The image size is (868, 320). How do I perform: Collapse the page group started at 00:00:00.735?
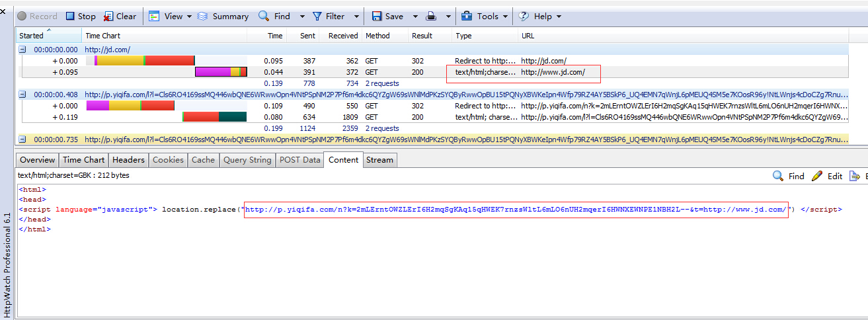(22, 140)
